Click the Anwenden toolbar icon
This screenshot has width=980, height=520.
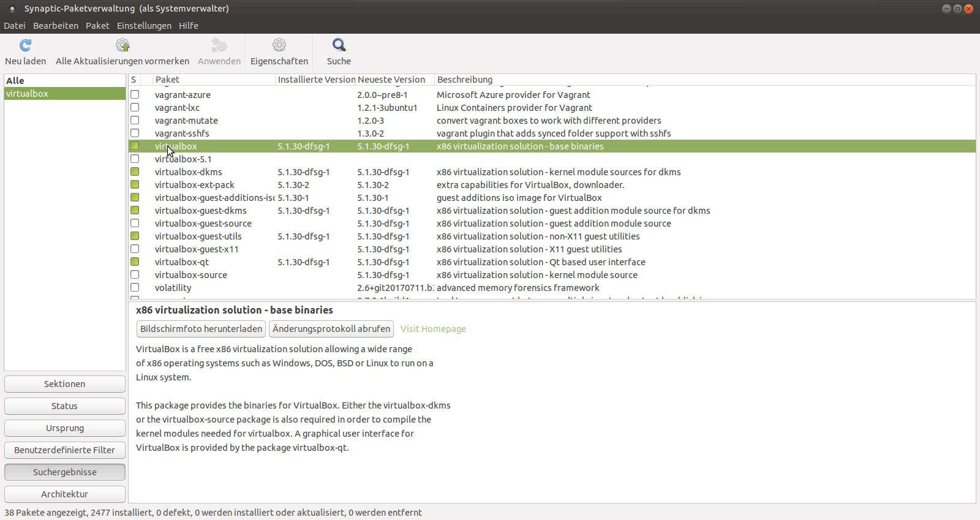pos(219,45)
